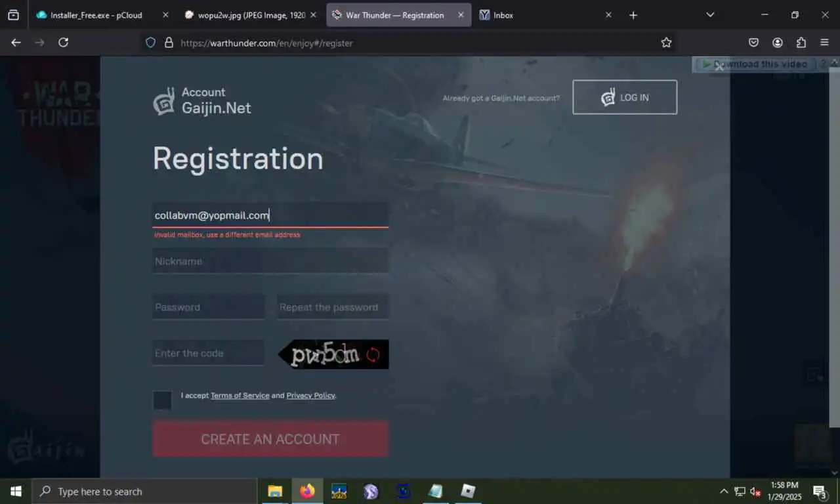This screenshot has width=840, height=504.
Task: Switch to the wopu2w.jpg image tab
Action: coord(251,15)
